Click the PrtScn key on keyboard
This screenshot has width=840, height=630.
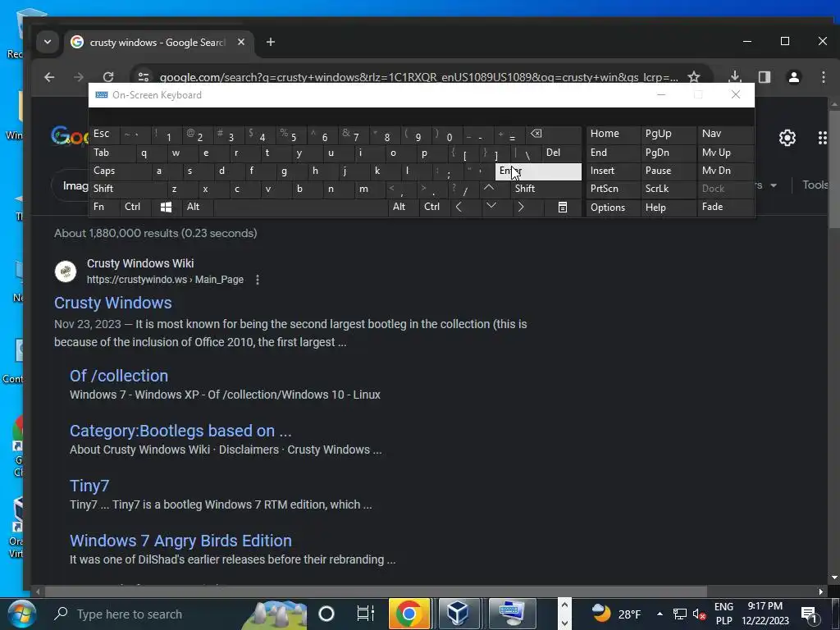pyautogui.click(x=612, y=189)
